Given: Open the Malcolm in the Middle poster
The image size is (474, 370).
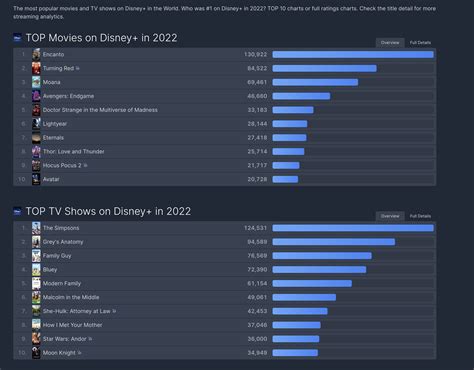Looking at the screenshot, I should click(x=36, y=297).
